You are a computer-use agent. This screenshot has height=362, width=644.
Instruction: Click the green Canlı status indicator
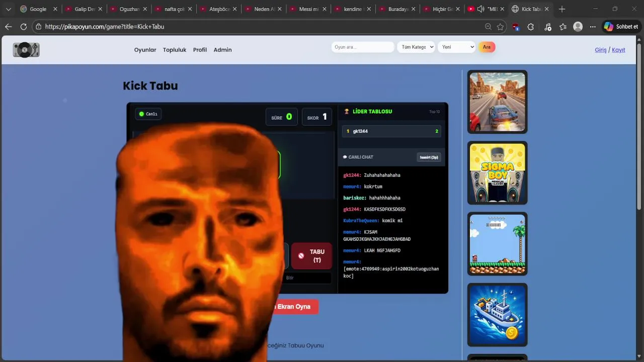pos(148,114)
